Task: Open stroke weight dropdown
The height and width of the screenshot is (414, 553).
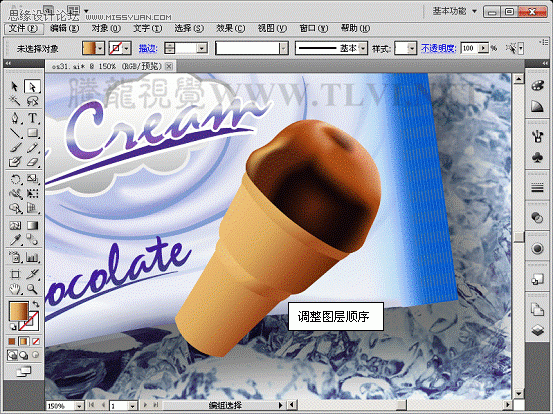Action: point(202,48)
